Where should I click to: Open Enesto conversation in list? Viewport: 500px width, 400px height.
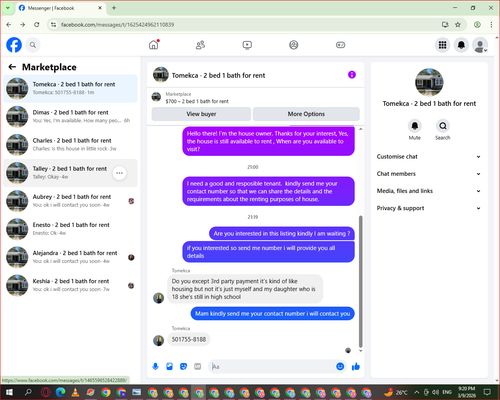pyautogui.click(x=70, y=229)
